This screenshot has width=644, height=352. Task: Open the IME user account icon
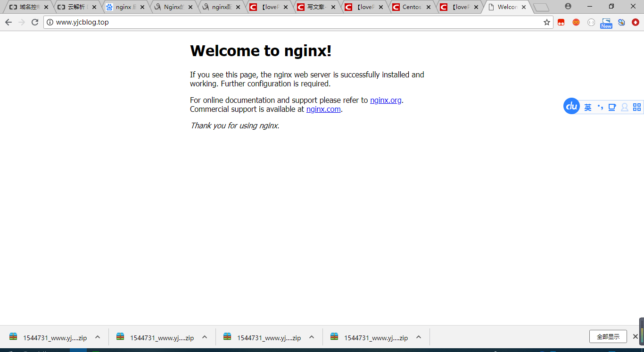[625, 107]
